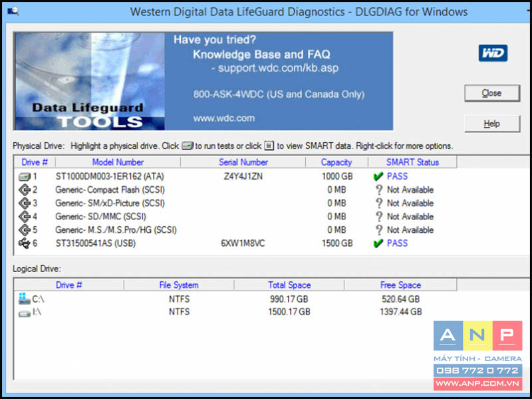Click Not Available for the M.S./M.S.Pro/HG drive
Viewport: 532px width, 399px height.
[410, 230]
